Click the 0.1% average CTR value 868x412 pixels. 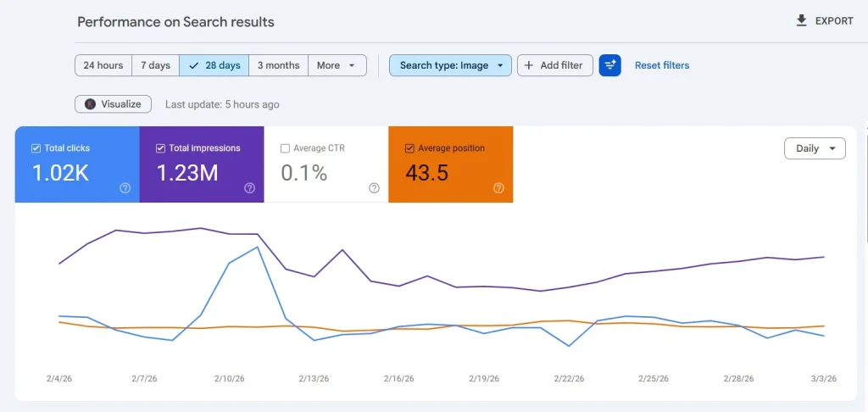pos(304,173)
